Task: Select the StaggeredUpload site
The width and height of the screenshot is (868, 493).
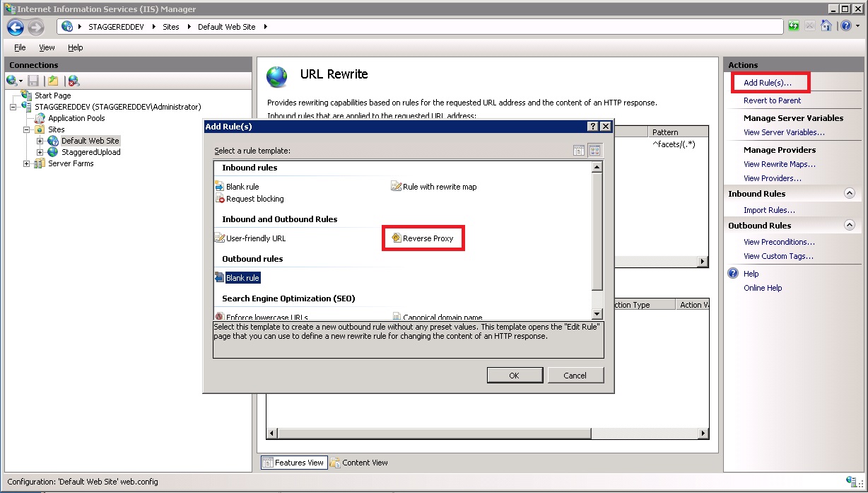Action: pyautogui.click(x=90, y=152)
